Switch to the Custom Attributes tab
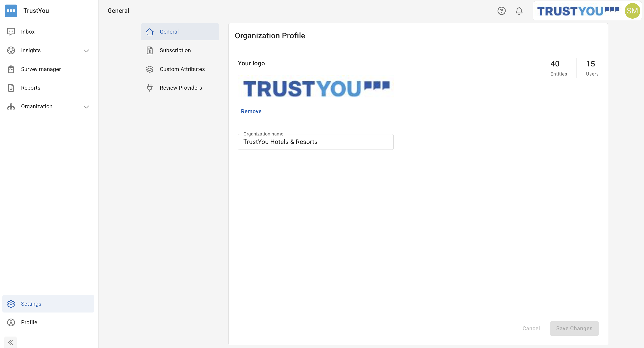This screenshot has height=348, width=644. tap(180, 69)
